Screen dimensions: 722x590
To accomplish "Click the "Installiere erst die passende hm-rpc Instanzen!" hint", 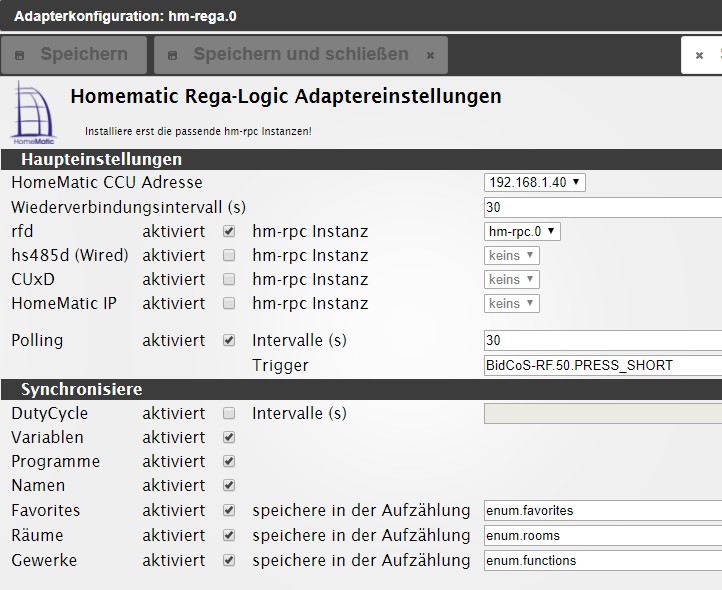I will [x=198, y=131].
